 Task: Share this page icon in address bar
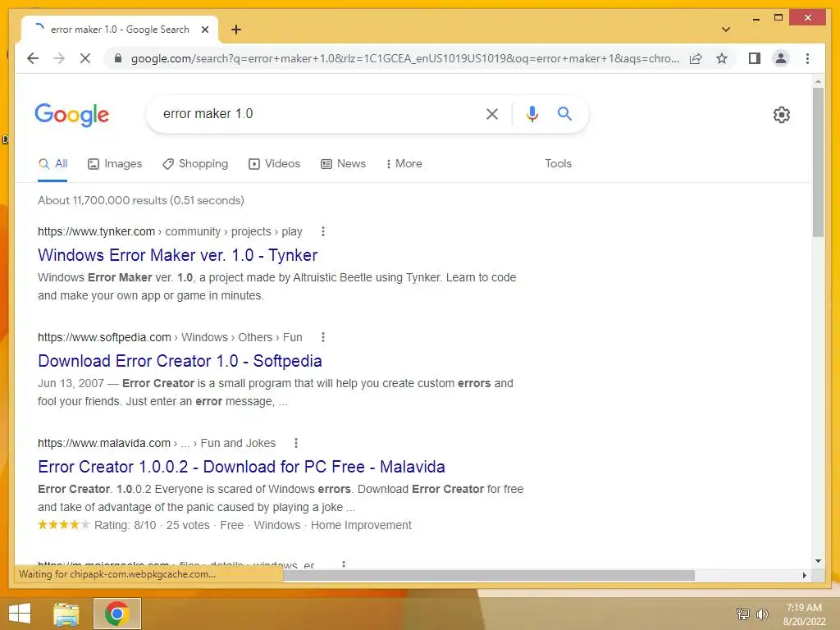[696, 58]
